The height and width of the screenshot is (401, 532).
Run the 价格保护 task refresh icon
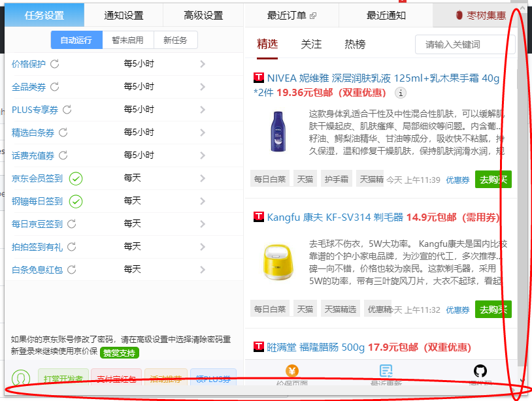tap(55, 64)
